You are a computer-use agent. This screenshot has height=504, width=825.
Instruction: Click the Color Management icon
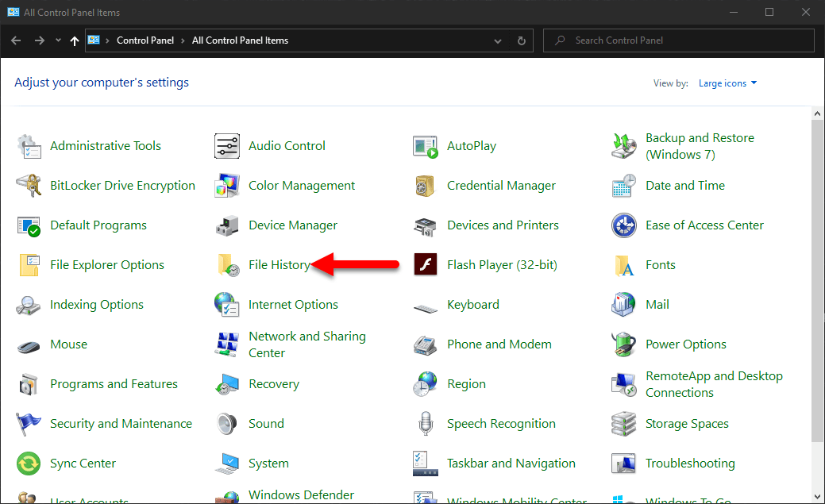227,186
